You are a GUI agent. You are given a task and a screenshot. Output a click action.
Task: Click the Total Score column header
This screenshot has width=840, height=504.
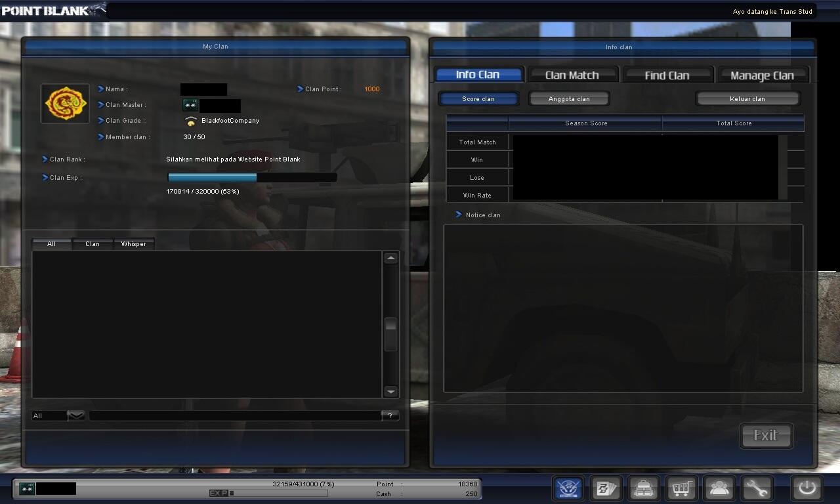point(734,123)
